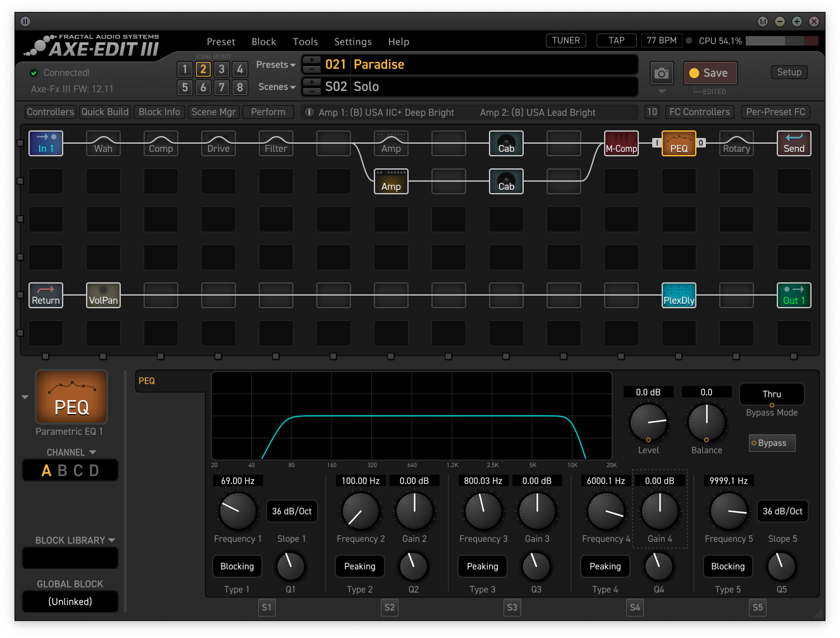Open Quick Build
Viewport: 840px width, 638px height.
(105, 112)
